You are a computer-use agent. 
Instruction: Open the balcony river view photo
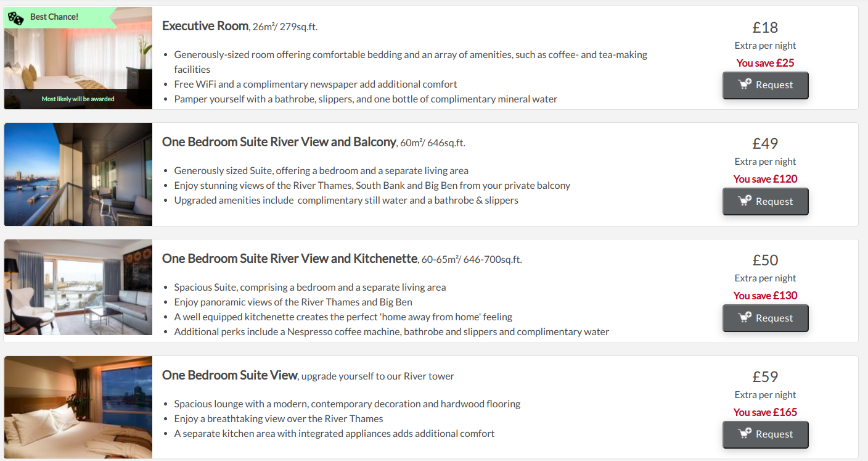[78, 174]
